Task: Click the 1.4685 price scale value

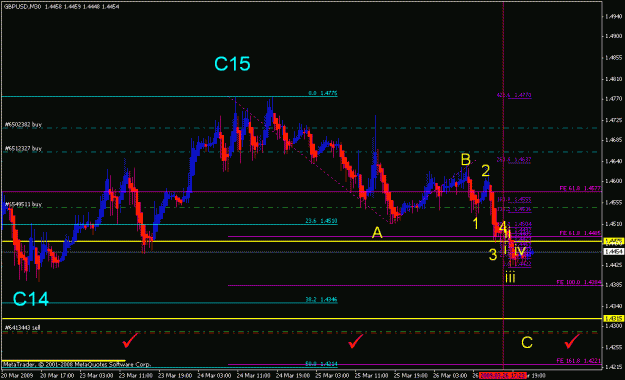Action: [x=614, y=140]
